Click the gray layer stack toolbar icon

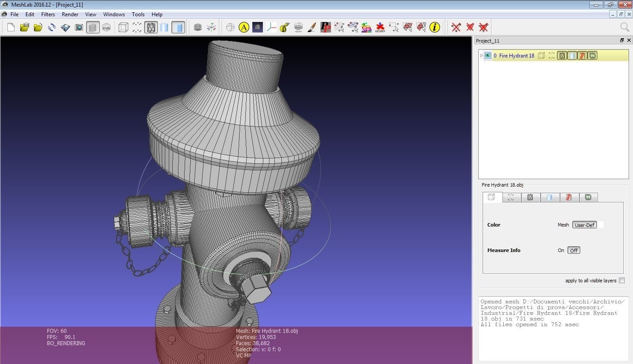click(x=198, y=27)
